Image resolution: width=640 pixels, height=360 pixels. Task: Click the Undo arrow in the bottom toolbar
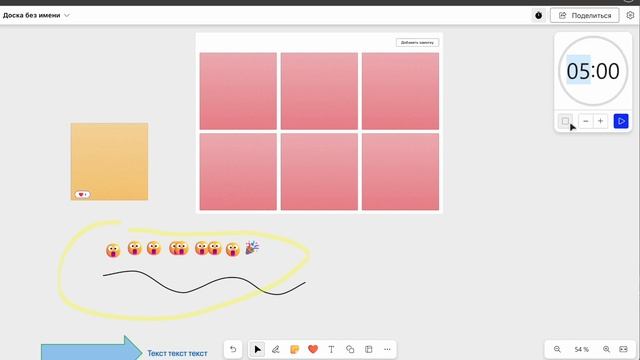tap(233, 349)
